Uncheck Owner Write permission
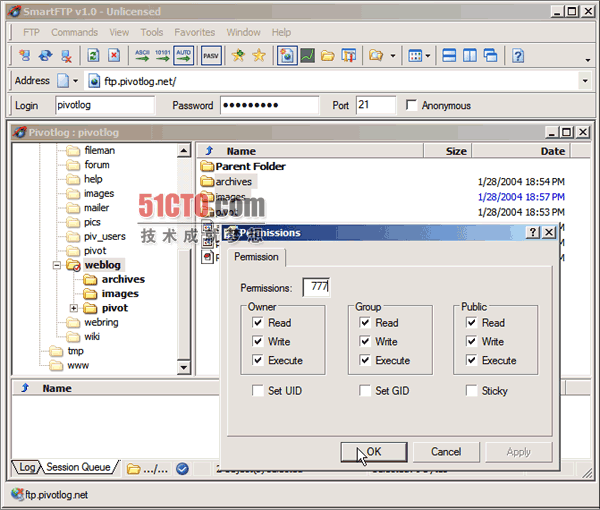The width and height of the screenshot is (600, 510). coord(258,341)
